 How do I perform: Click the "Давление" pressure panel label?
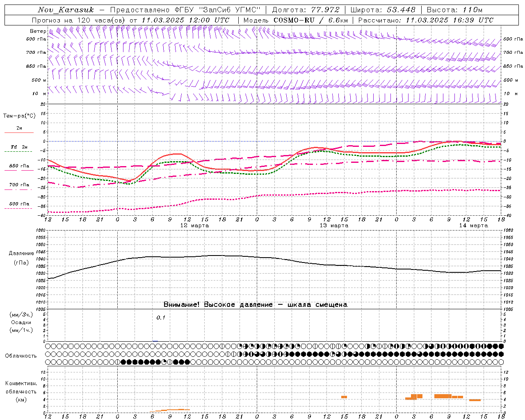(x=21, y=253)
